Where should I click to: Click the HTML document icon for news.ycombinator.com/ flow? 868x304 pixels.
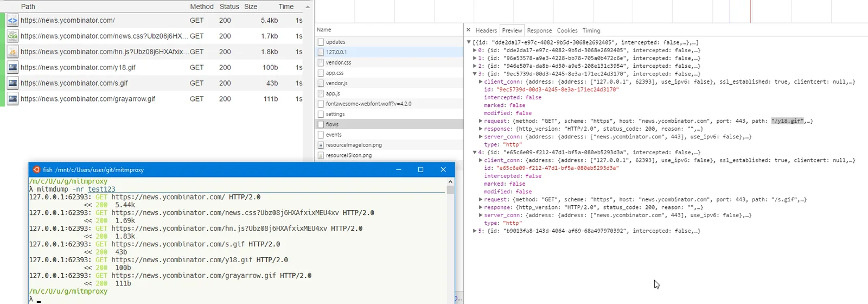point(12,21)
